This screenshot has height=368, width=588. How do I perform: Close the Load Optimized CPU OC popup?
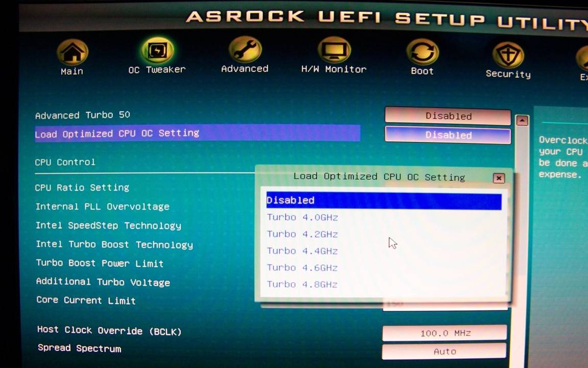tap(499, 178)
